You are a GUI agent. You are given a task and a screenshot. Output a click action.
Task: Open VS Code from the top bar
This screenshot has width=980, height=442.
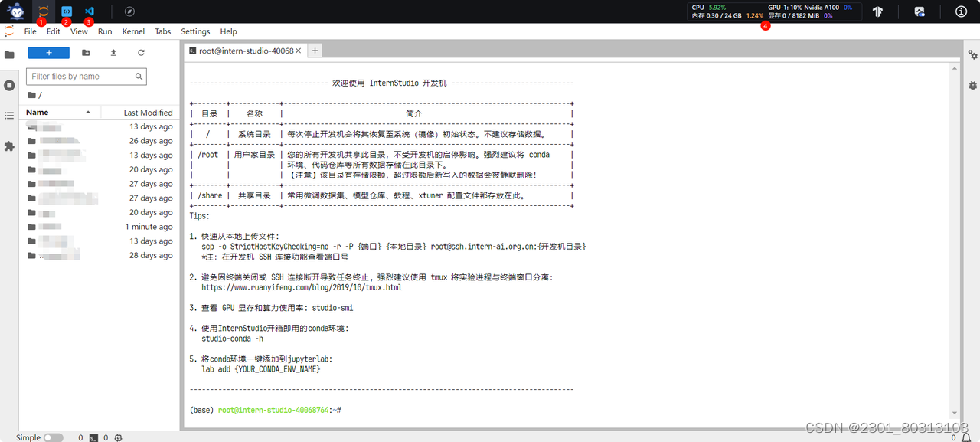(89, 11)
